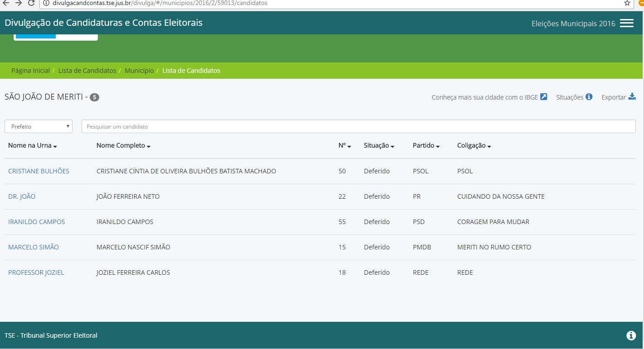Click TSE - Tribunal Superior Eleitoral footer text

51,335
